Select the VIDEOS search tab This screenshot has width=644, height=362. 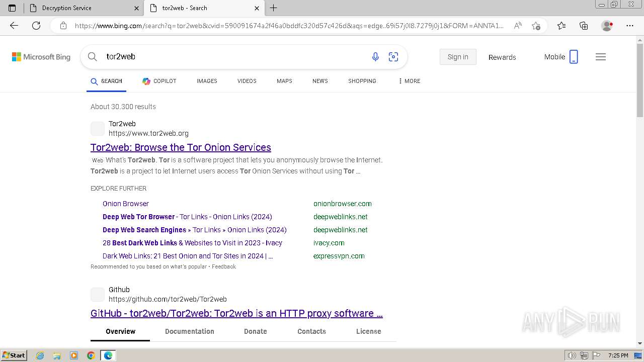[x=247, y=81]
